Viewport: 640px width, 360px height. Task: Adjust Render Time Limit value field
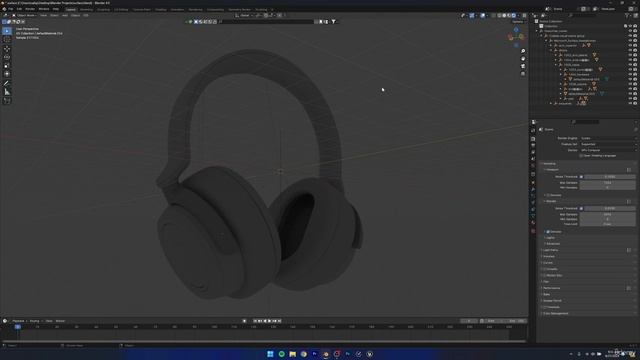(x=607, y=224)
